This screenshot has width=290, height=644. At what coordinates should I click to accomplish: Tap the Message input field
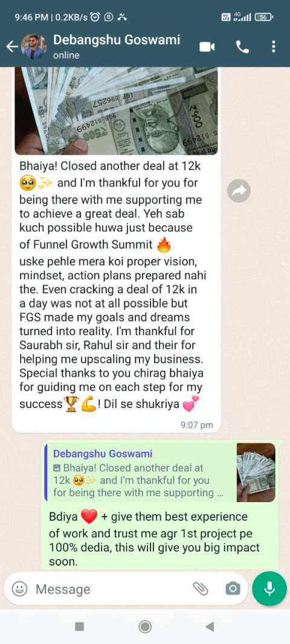(111, 589)
